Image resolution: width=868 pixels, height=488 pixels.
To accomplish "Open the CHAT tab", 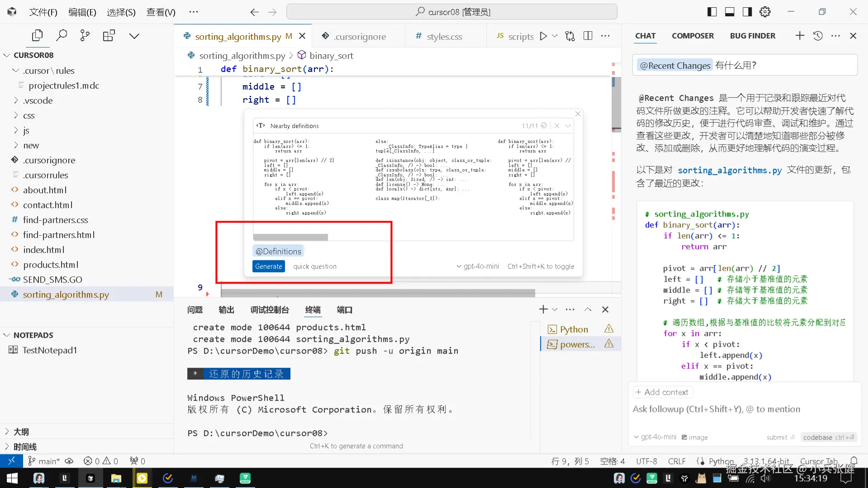I will coord(645,36).
